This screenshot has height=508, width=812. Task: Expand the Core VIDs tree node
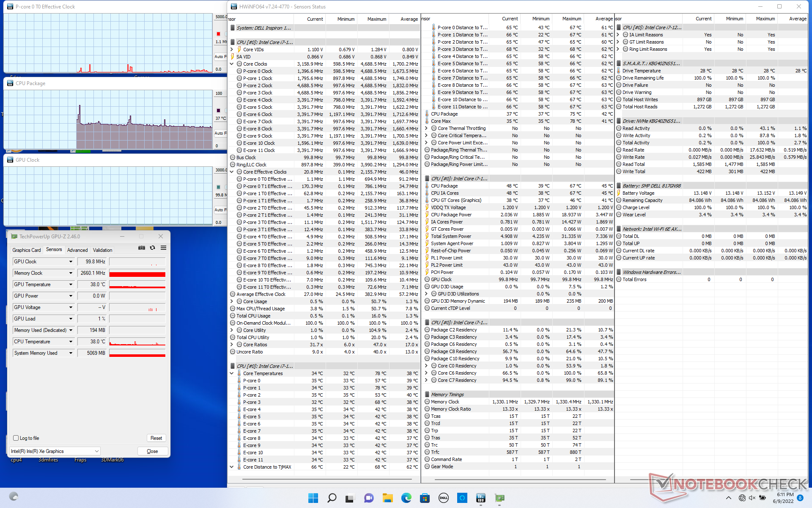[232, 50]
